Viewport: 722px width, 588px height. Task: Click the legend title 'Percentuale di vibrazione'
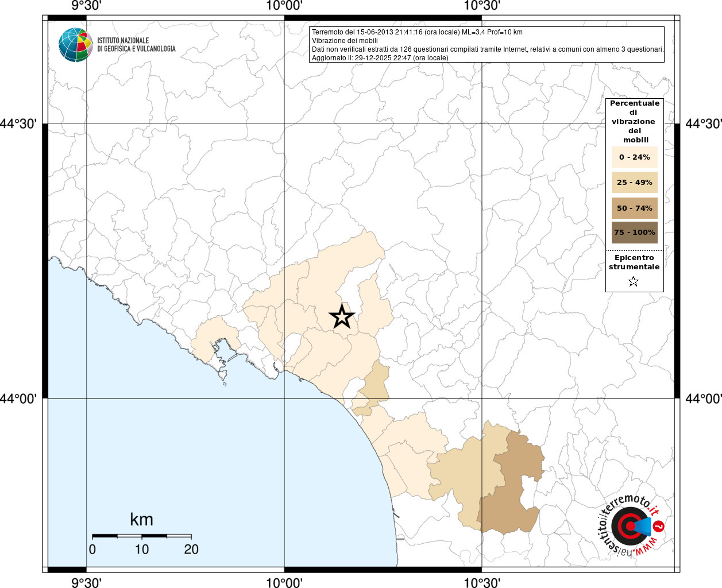click(634, 121)
